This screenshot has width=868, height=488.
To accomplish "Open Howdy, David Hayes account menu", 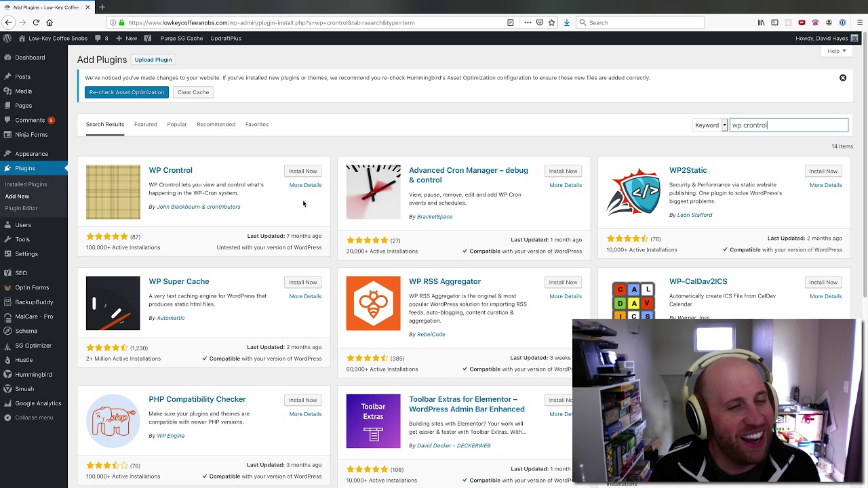I will 827,38.
